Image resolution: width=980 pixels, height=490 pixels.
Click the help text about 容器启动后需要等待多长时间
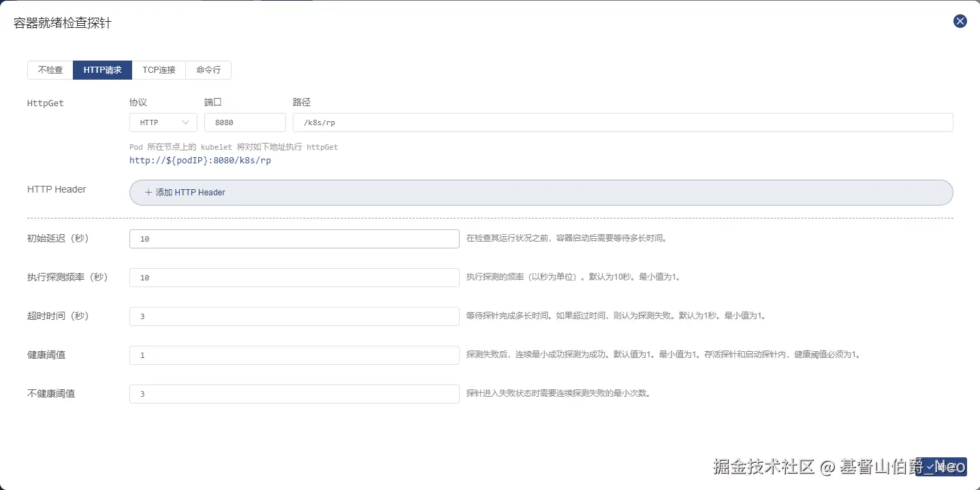click(567, 238)
